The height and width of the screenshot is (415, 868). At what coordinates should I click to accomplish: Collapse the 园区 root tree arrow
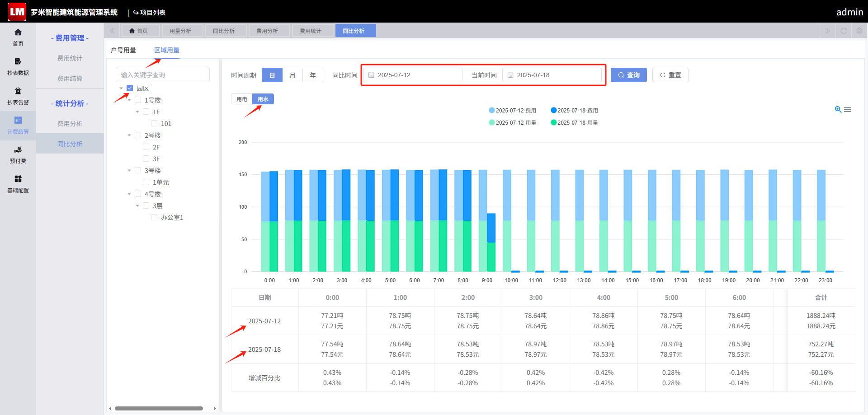121,88
